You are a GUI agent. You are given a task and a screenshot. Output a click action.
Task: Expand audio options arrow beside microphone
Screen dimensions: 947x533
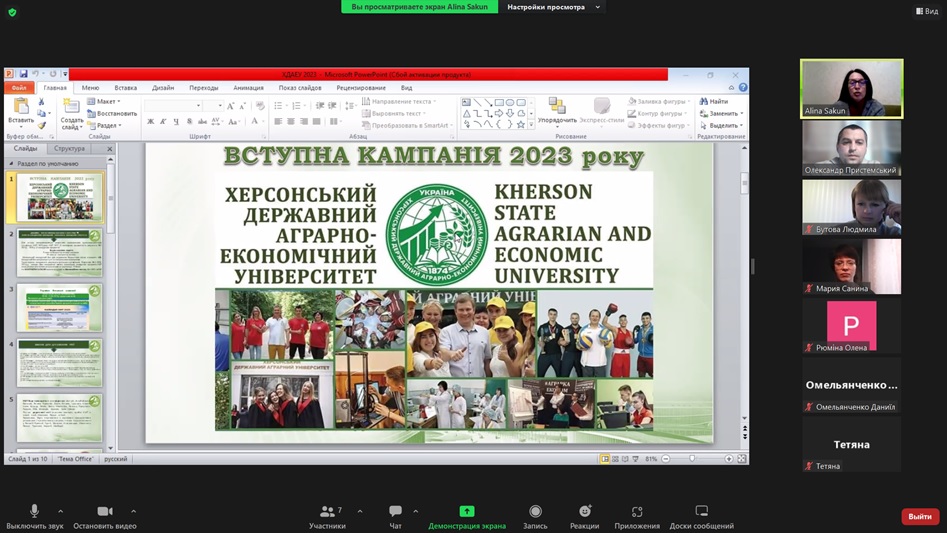click(x=60, y=511)
